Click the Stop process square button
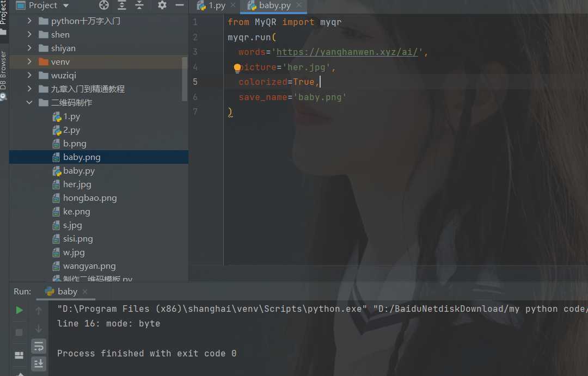Viewport: 588px width, 376px height. (x=19, y=332)
